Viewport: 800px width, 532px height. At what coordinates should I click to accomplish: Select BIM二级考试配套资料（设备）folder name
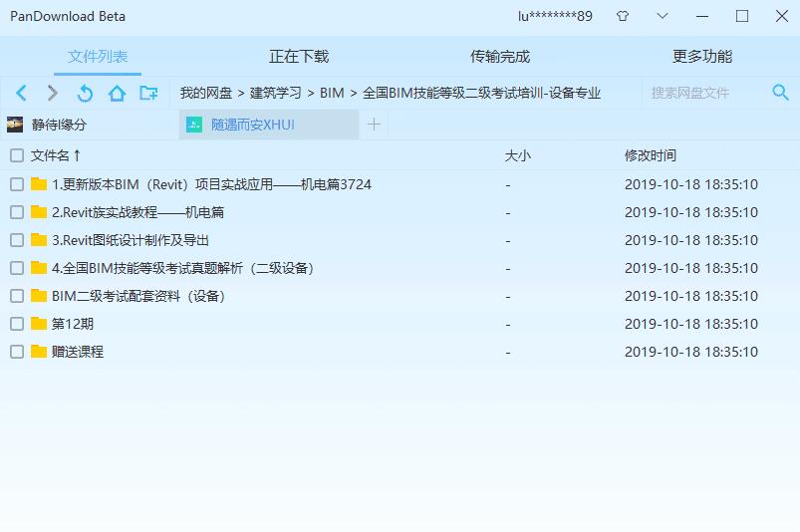point(138,296)
